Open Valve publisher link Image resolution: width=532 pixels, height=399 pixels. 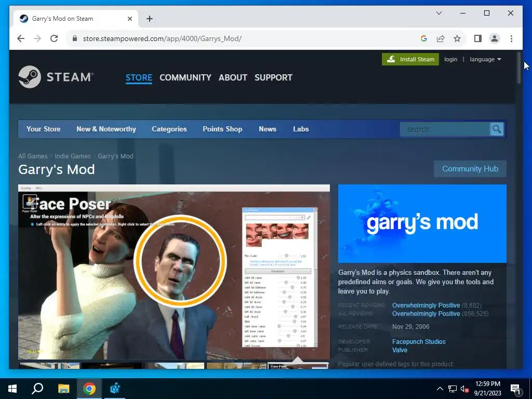[x=400, y=350]
